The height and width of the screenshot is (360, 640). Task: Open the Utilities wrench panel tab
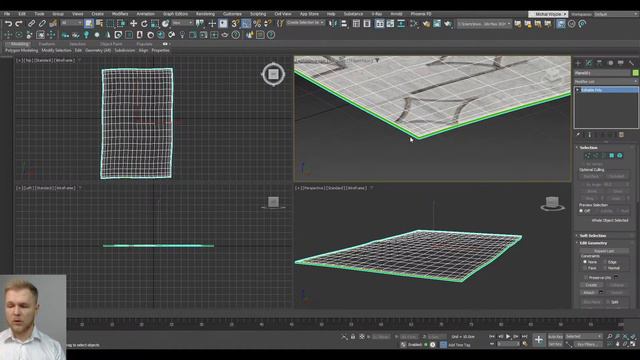click(x=631, y=63)
